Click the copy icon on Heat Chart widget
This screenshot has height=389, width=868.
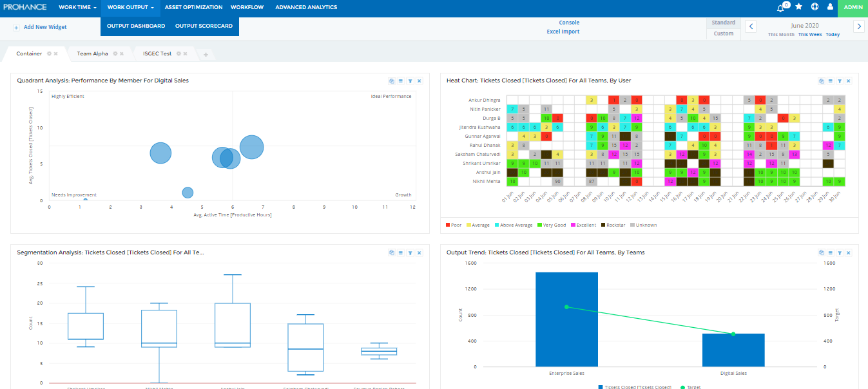click(x=821, y=81)
